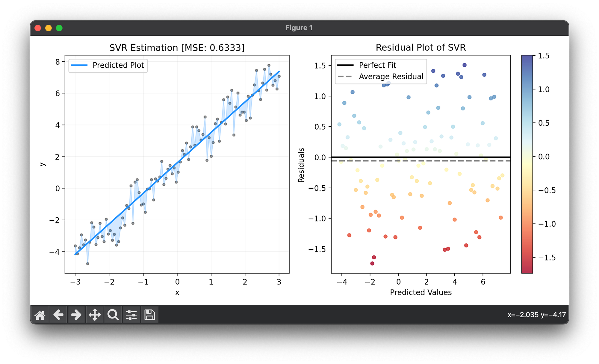
Task: Click the Residuals y-axis label
Action: point(301,165)
